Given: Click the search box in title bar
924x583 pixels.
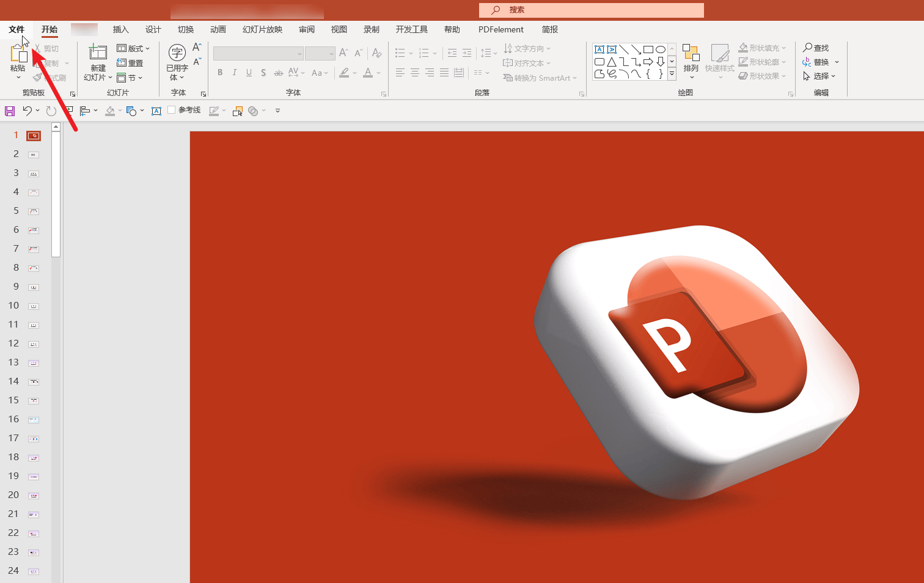Looking at the screenshot, I should [591, 10].
